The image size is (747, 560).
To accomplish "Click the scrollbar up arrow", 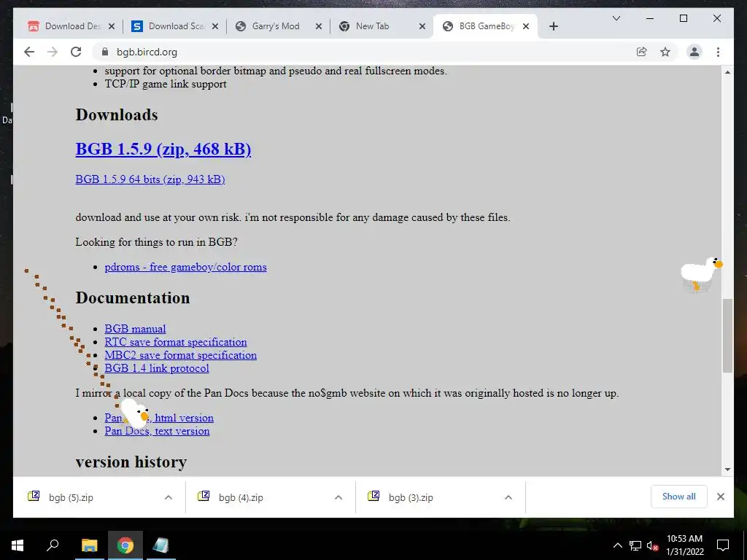I will pos(727,72).
